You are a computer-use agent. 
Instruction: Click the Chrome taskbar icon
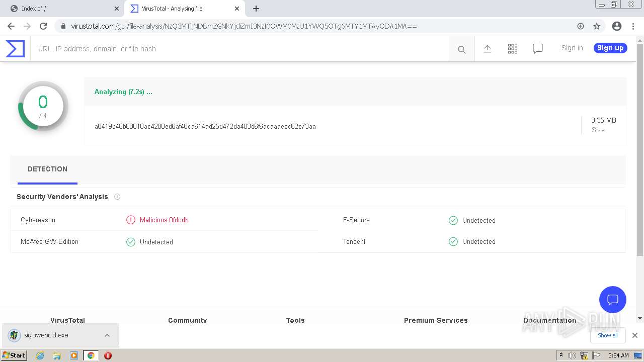click(x=91, y=355)
